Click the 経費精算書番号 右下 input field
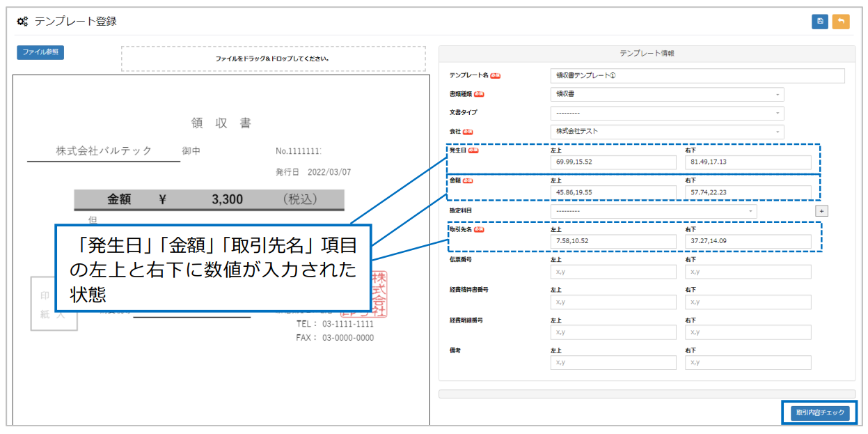The image size is (868, 434). pos(748,302)
